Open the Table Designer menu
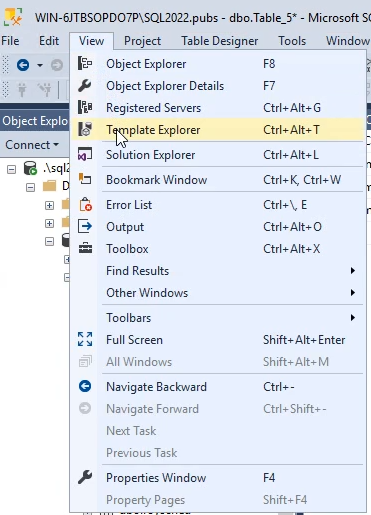Screen dimensions: 371x515 [220, 41]
